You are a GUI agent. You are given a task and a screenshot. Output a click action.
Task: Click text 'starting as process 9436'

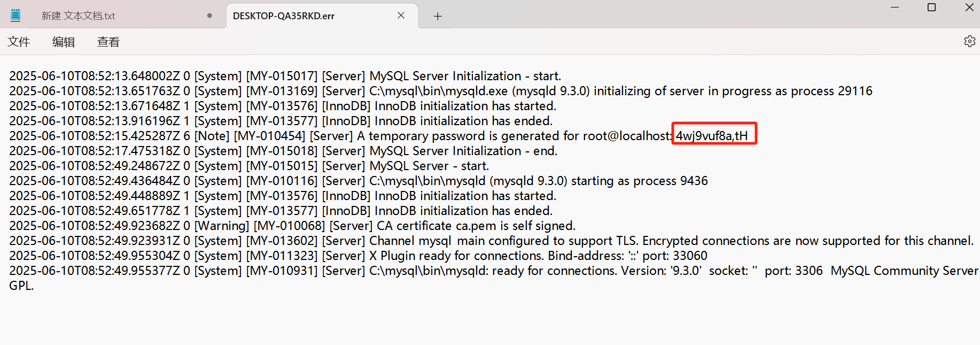640,181
